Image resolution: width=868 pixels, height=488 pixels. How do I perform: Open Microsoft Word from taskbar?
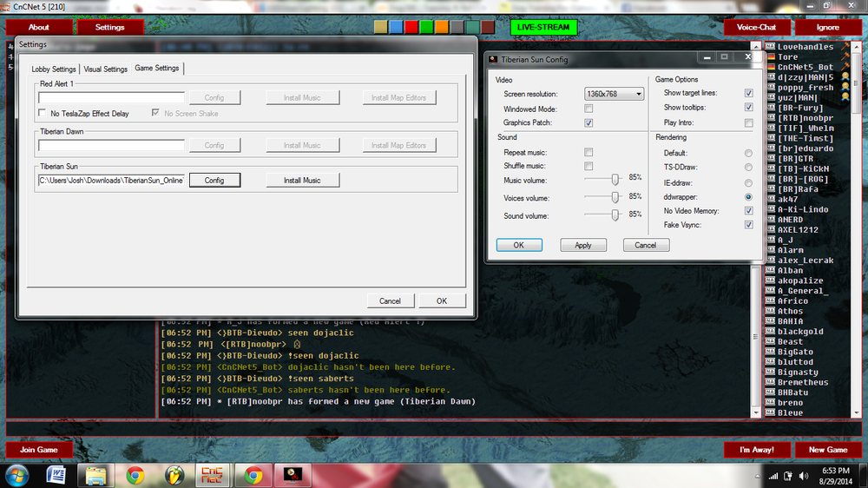click(x=56, y=475)
